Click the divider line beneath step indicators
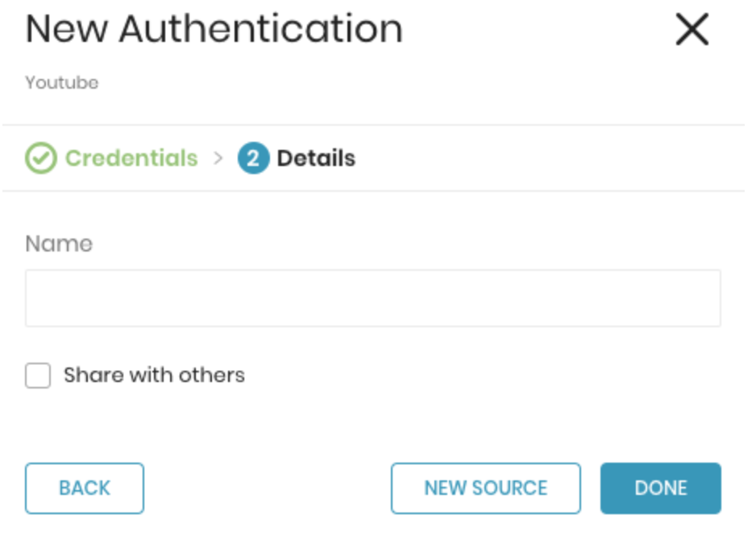756x540 pixels. [x=372, y=191]
